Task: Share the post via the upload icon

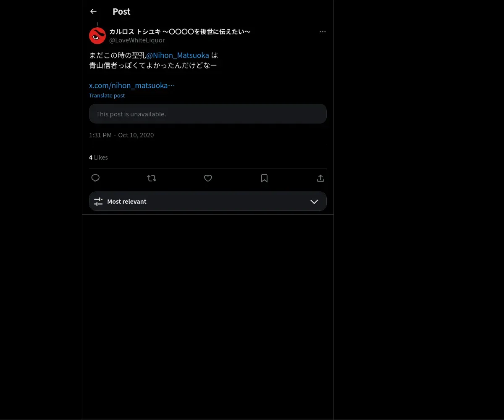Action: tap(320, 178)
